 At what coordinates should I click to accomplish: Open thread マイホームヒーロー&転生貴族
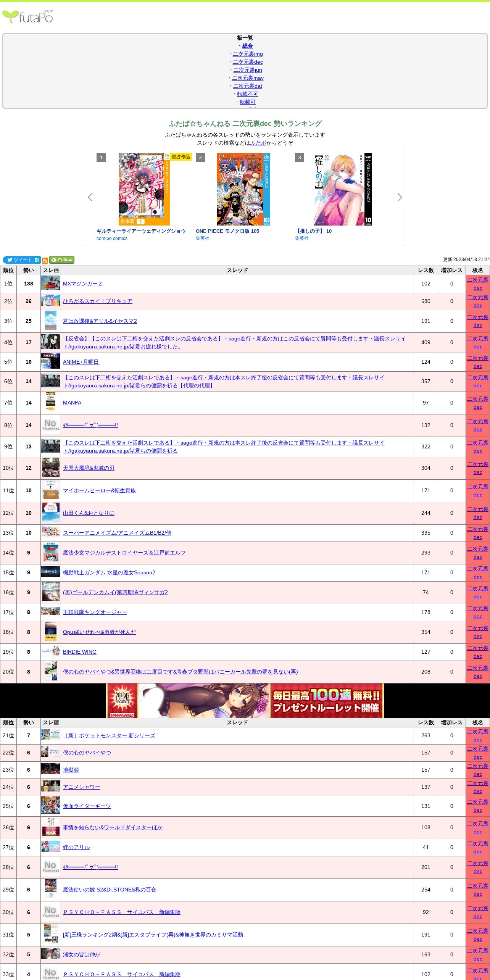[x=99, y=490]
